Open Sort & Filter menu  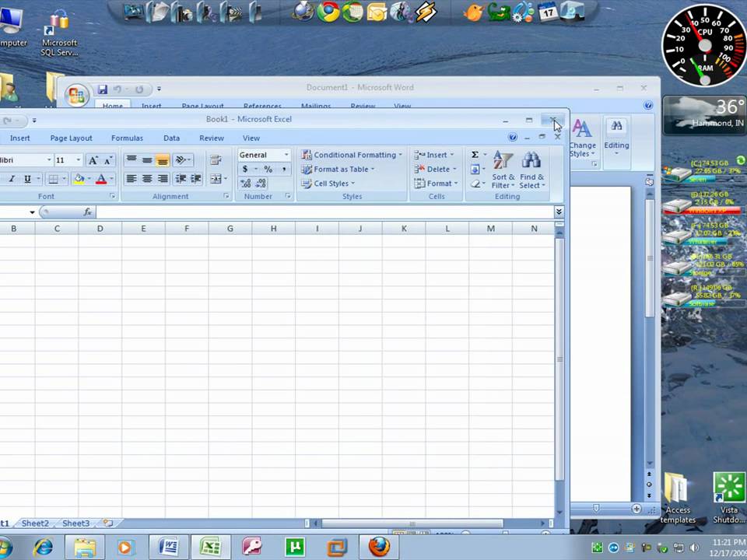[503, 170]
